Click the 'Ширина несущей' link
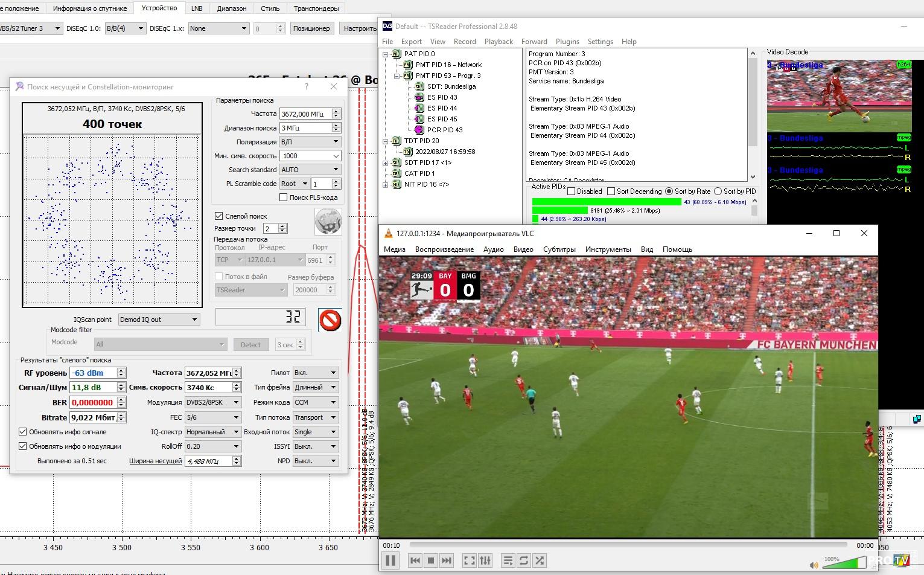924x575 pixels. point(155,461)
